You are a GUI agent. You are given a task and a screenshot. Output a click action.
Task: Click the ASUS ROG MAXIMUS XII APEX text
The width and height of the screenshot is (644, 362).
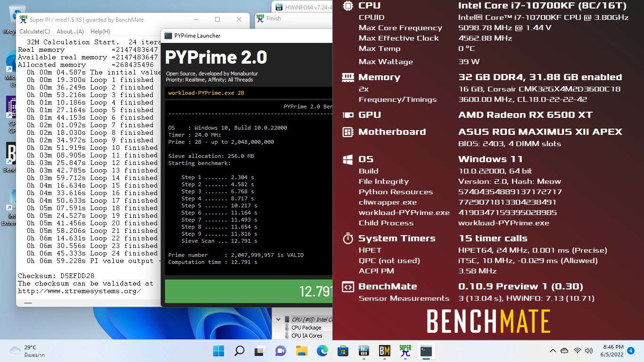click(x=540, y=132)
